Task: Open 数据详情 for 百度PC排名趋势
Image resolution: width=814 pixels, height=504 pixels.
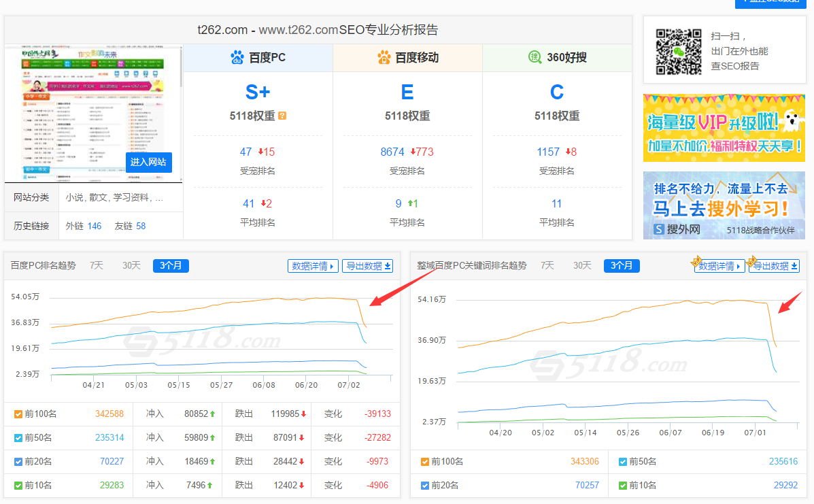Action: click(313, 266)
